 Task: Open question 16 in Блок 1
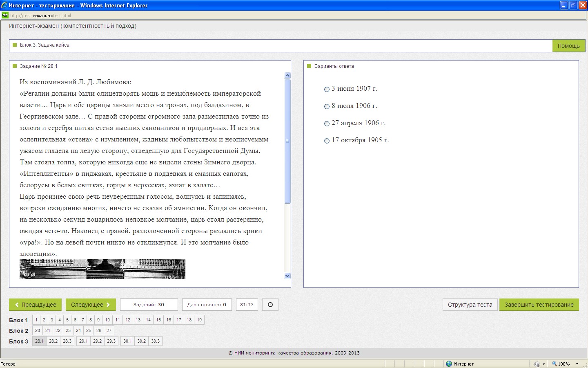169,320
